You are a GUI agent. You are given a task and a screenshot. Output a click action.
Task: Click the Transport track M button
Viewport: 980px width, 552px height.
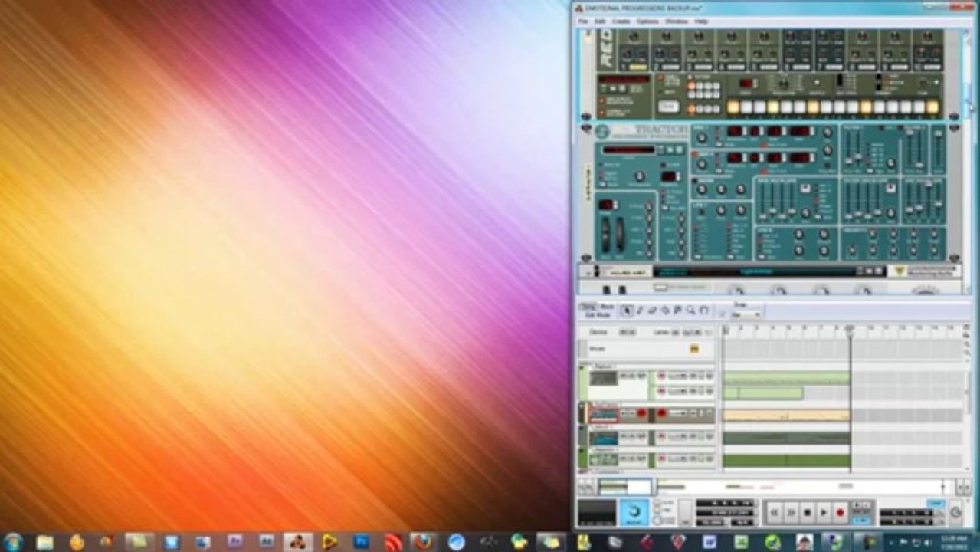tap(694, 348)
